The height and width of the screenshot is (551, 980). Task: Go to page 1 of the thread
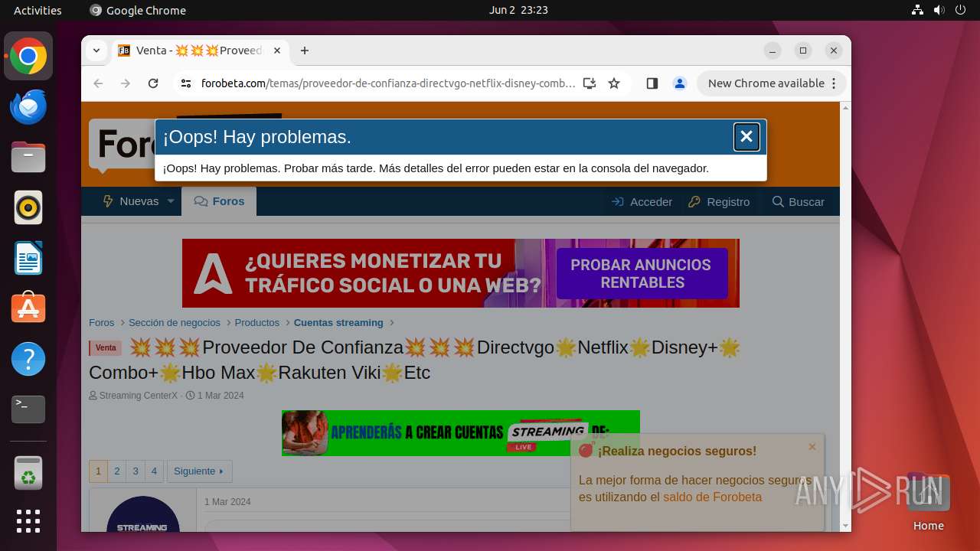coord(98,471)
